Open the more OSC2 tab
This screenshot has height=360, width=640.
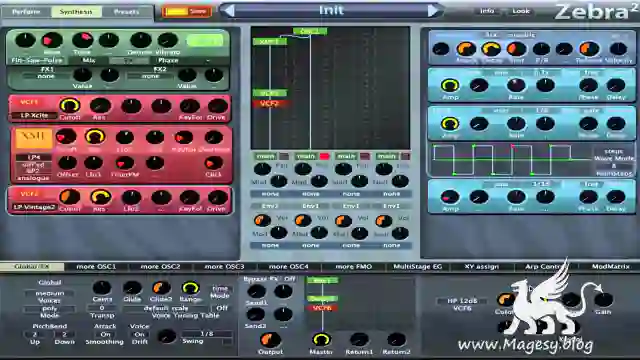pyautogui.click(x=160, y=267)
